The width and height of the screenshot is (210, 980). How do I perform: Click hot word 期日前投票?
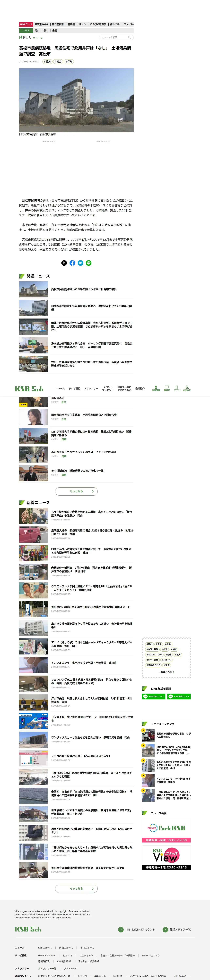click(x=58, y=24)
